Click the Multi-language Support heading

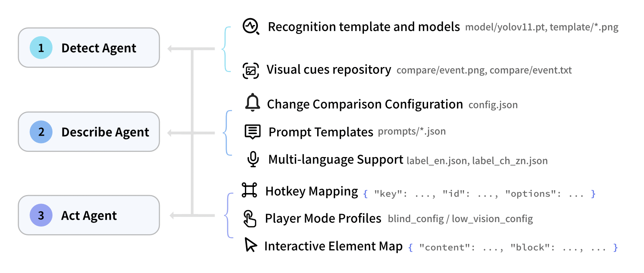(x=335, y=160)
